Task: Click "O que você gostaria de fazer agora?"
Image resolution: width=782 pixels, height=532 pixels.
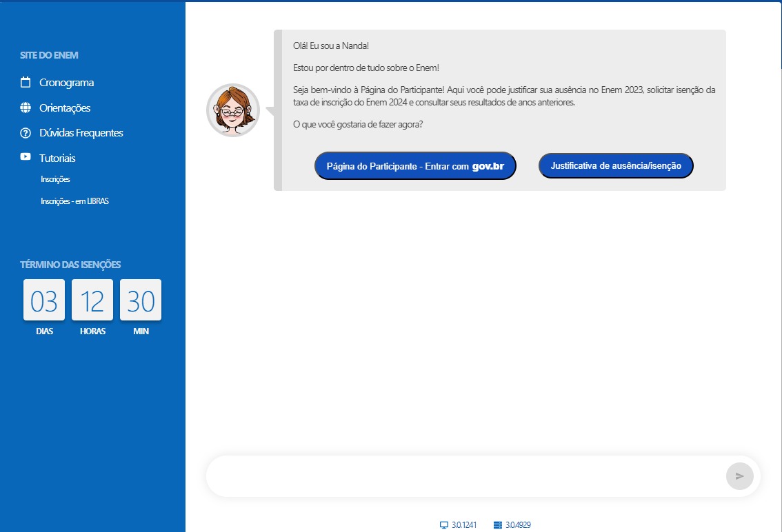Action: [x=358, y=125]
